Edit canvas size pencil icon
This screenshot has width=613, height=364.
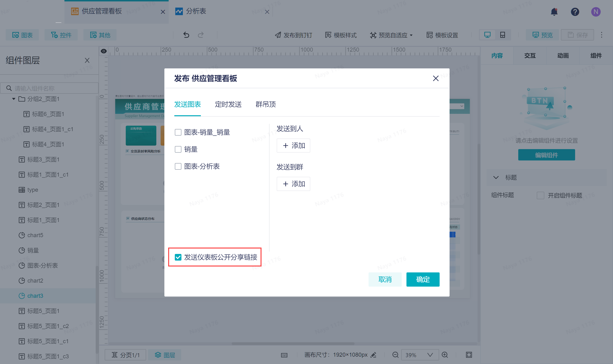click(x=373, y=355)
